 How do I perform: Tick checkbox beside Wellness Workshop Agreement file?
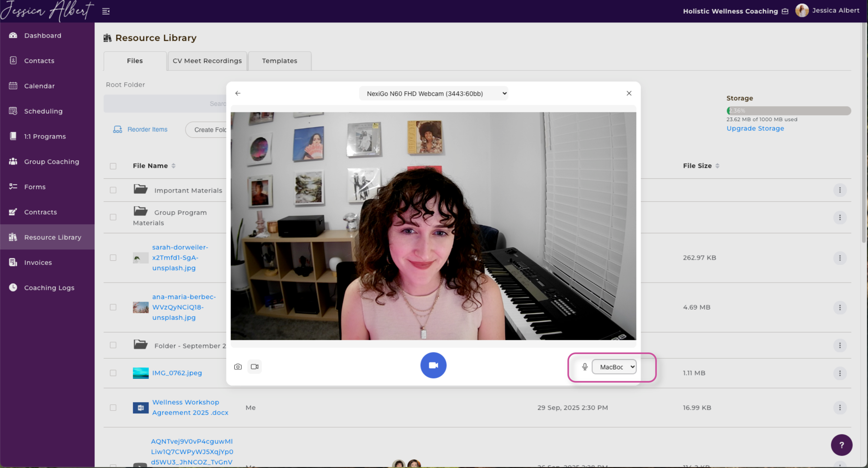(x=113, y=408)
